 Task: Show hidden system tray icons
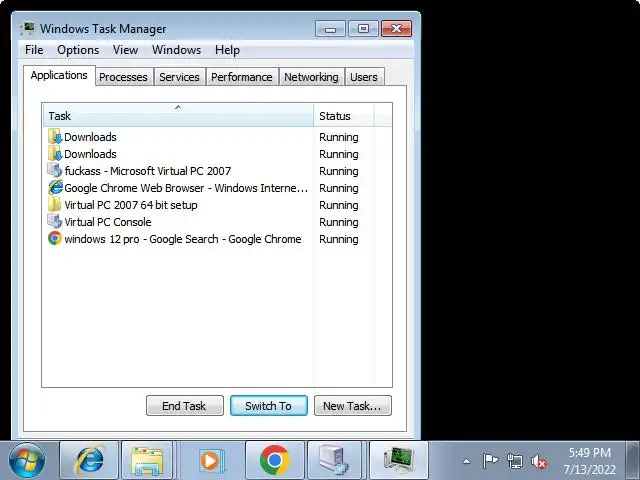[467, 462]
